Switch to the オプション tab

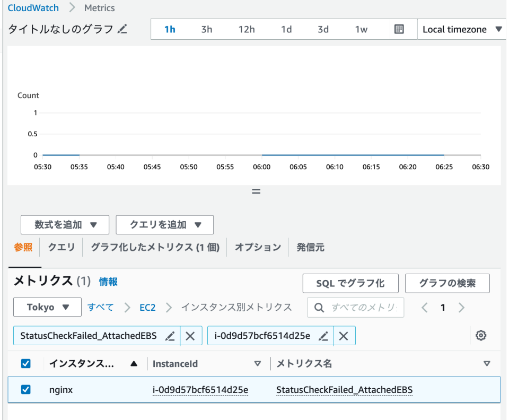point(257,247)
